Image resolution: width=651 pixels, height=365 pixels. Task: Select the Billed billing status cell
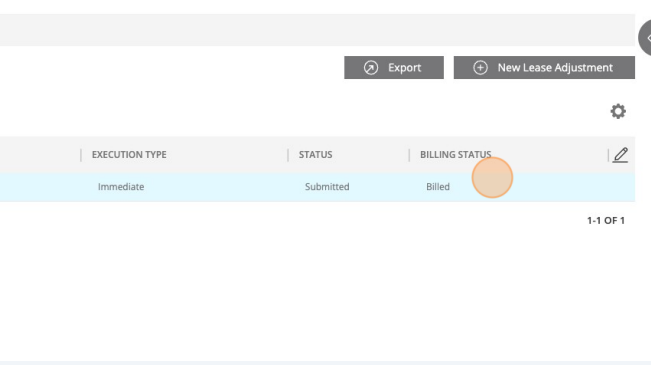click(x=438, y=187)
